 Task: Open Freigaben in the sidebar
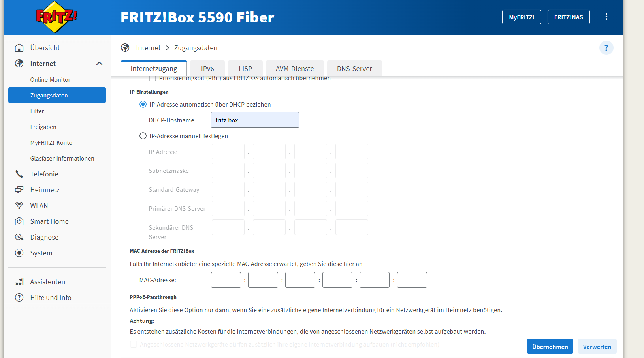pos(57,127)
